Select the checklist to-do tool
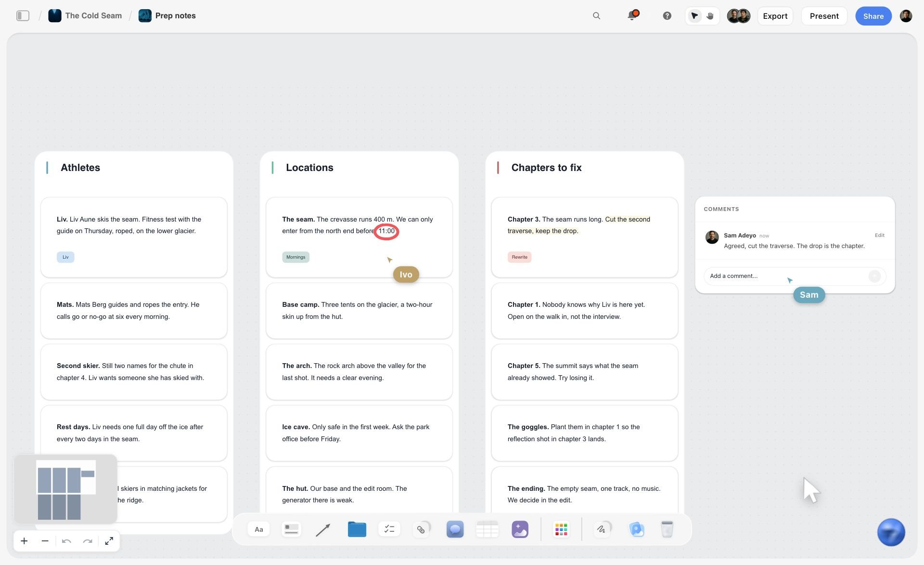This screenshot has width=924, height=565. coord(389,529)
